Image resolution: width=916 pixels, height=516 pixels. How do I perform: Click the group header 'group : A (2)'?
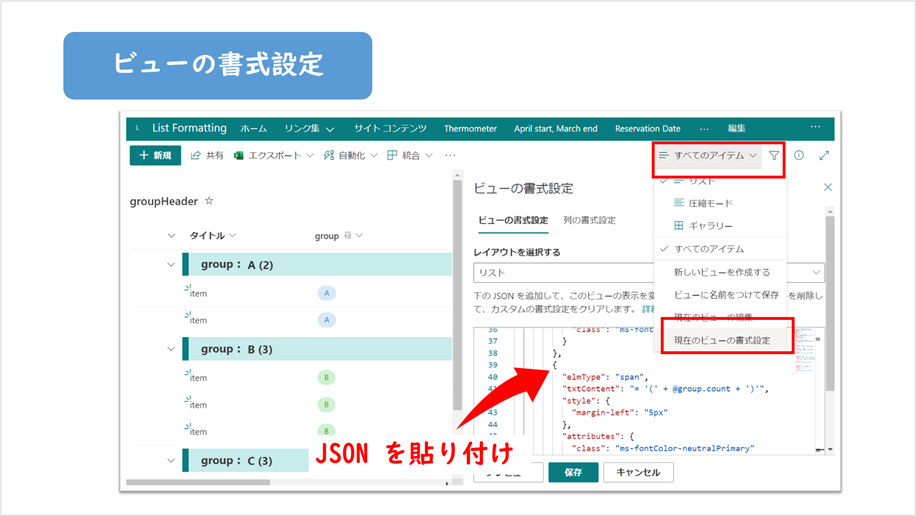[x=317, y=264]
